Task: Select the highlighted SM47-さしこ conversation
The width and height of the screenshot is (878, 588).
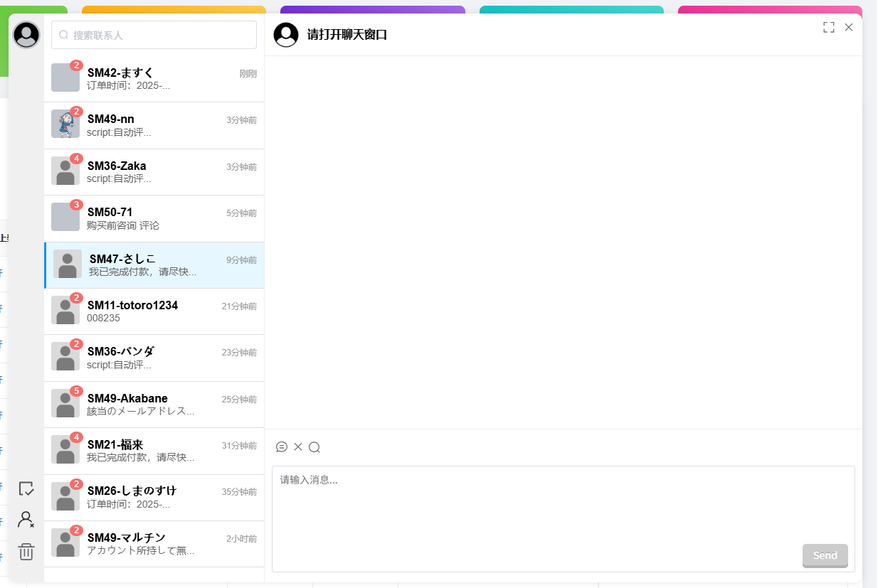Action: (x=154, y=265)
